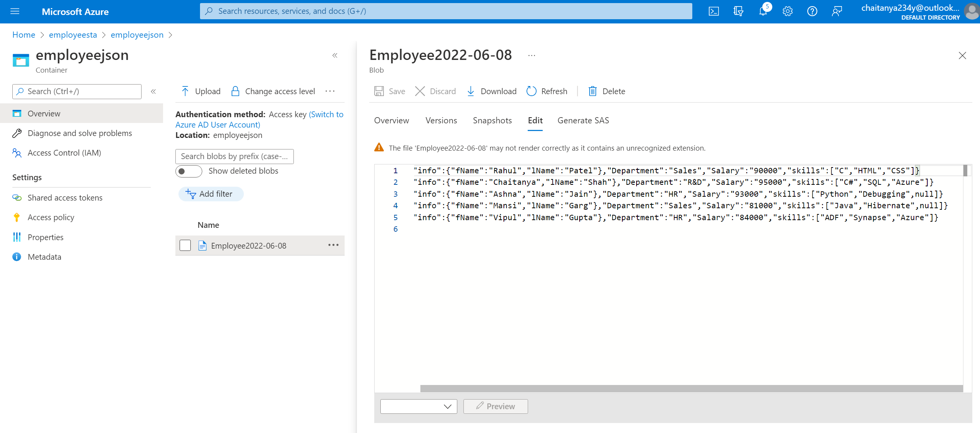This screenshot has width=980, height=433.
Task: Click the editor's horizontal scrollbar
Action: [x=691, y=388]
